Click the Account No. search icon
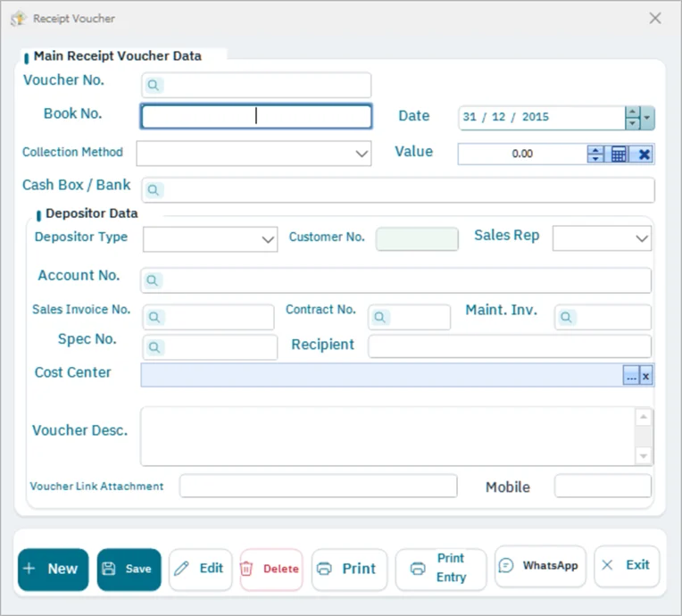This screenshot has width=682, height=616. tap(153, 280)
